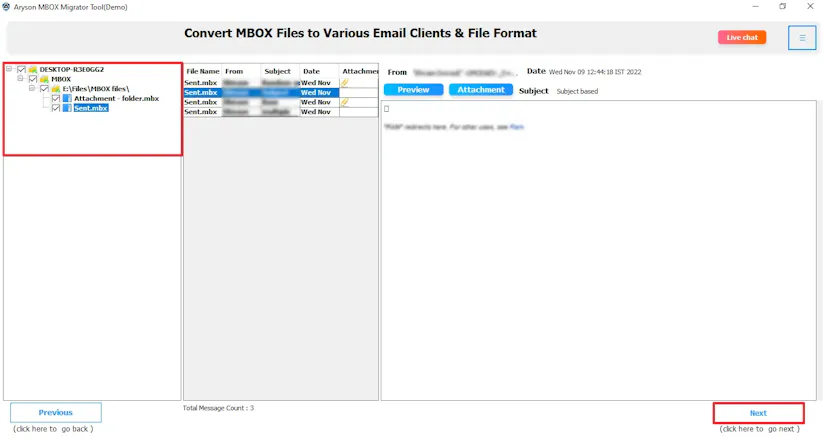826x440 pixels.
Task: Click the paperclip icon in first Sent.mbx row
Action: 345,83
